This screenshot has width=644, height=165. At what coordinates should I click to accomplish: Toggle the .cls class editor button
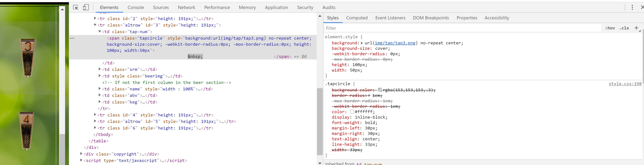click(624, 28)
